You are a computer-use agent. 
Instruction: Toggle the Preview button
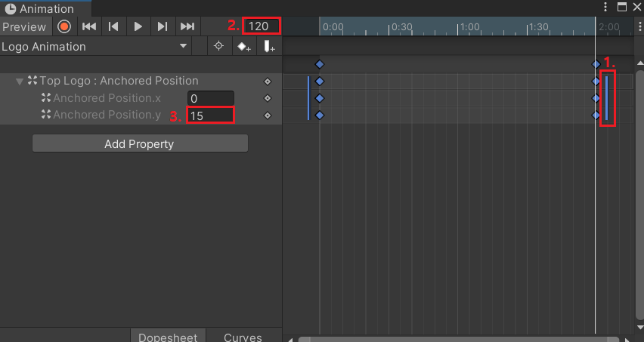(26, 26)
